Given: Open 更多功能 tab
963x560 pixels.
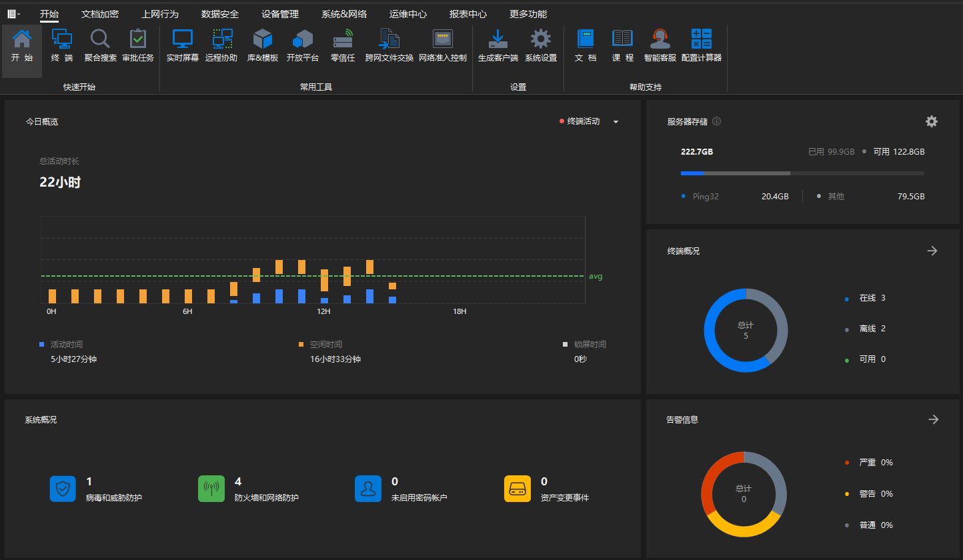Looking at the screenshot, I should pos(528,14).
